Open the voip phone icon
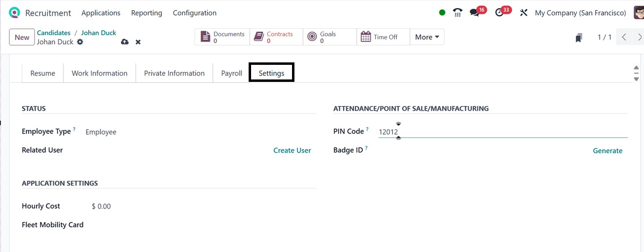 457,13
